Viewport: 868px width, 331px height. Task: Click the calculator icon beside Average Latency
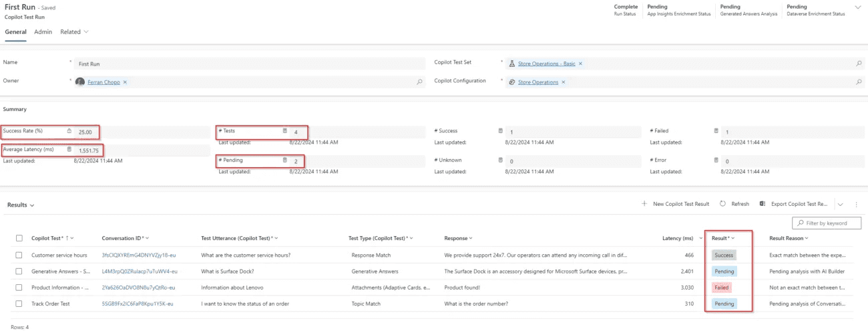point(69,150)
